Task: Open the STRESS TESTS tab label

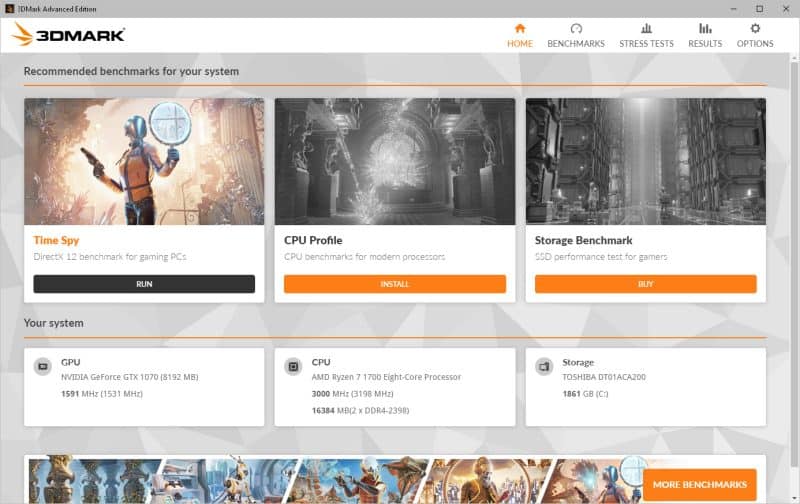Action: (646, 44)
